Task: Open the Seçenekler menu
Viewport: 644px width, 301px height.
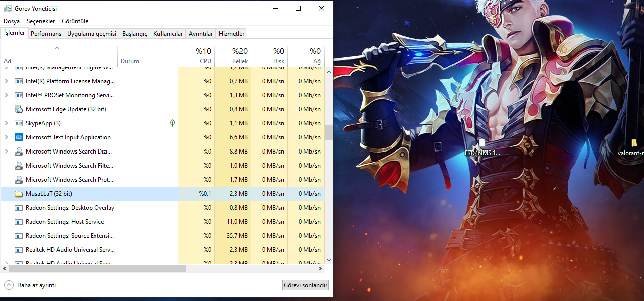Action: 41,21
